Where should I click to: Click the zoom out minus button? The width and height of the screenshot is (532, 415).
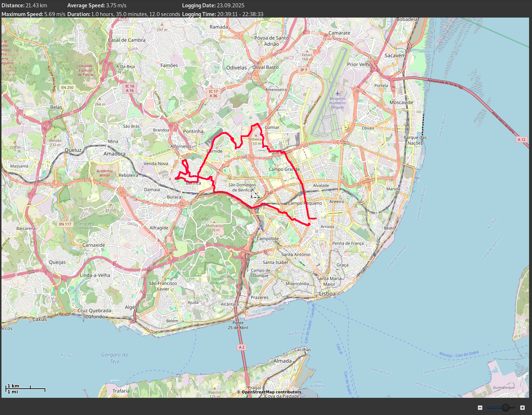480,408
